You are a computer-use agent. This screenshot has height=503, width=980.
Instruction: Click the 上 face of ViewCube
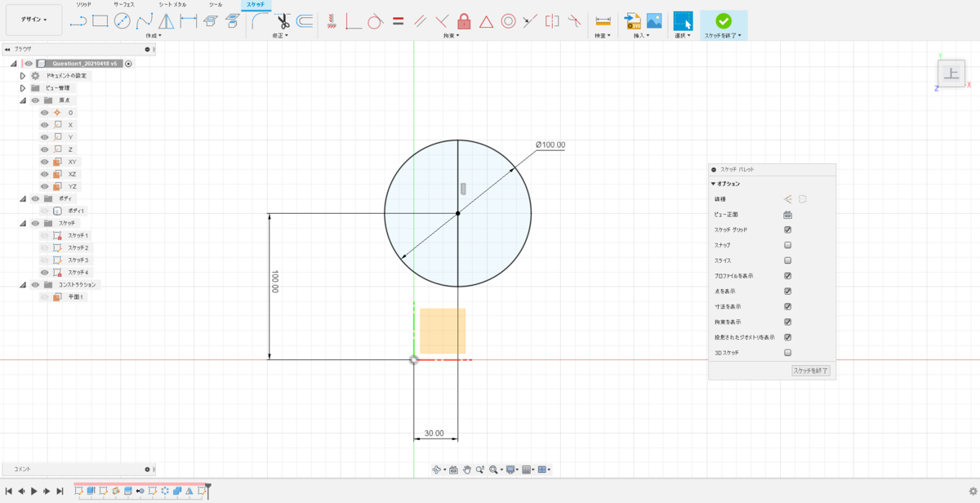point(951,74)
